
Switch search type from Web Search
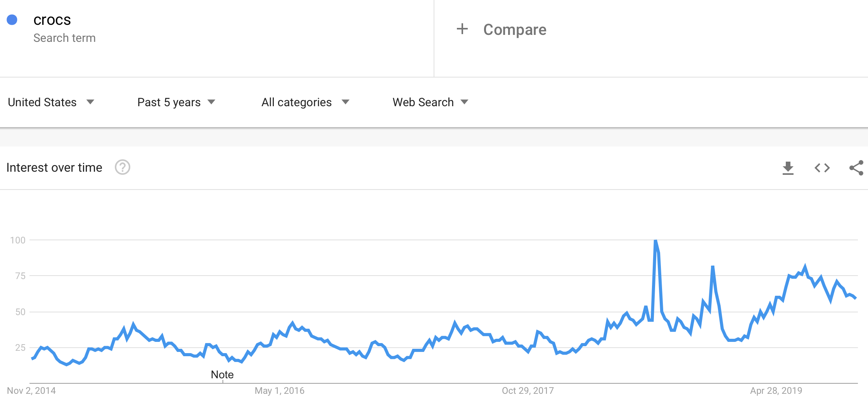click(422, 102)
